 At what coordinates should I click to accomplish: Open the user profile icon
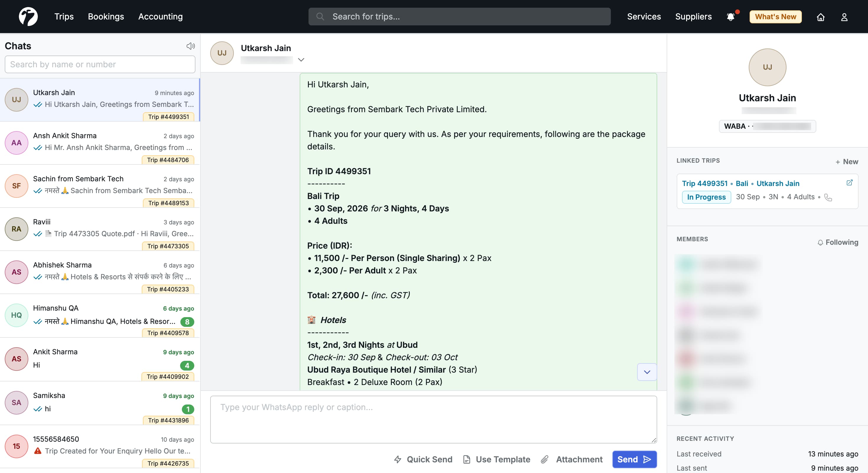click(x=844, y=17)
